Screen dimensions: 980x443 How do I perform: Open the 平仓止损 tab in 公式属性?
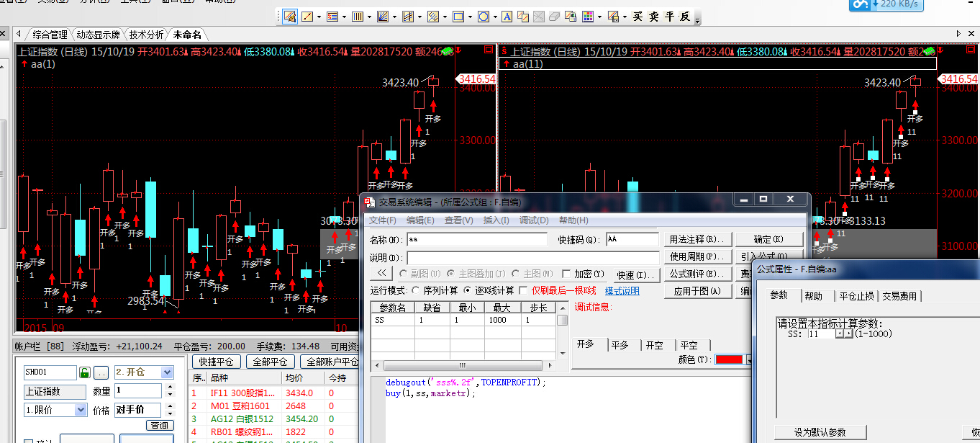856,296
